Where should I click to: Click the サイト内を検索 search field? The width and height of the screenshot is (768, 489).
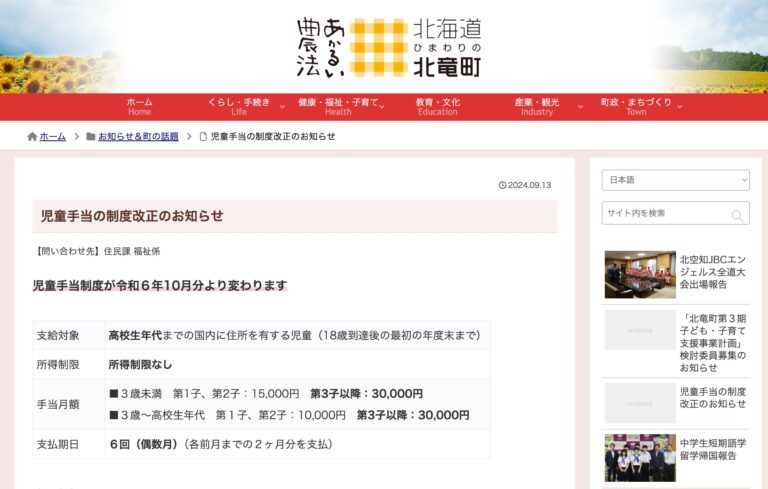(664, 214)
